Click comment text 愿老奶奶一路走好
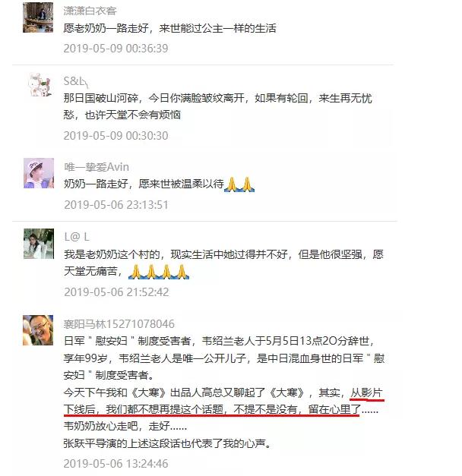Viewport: 462px width, 476px height. point(106,28)
